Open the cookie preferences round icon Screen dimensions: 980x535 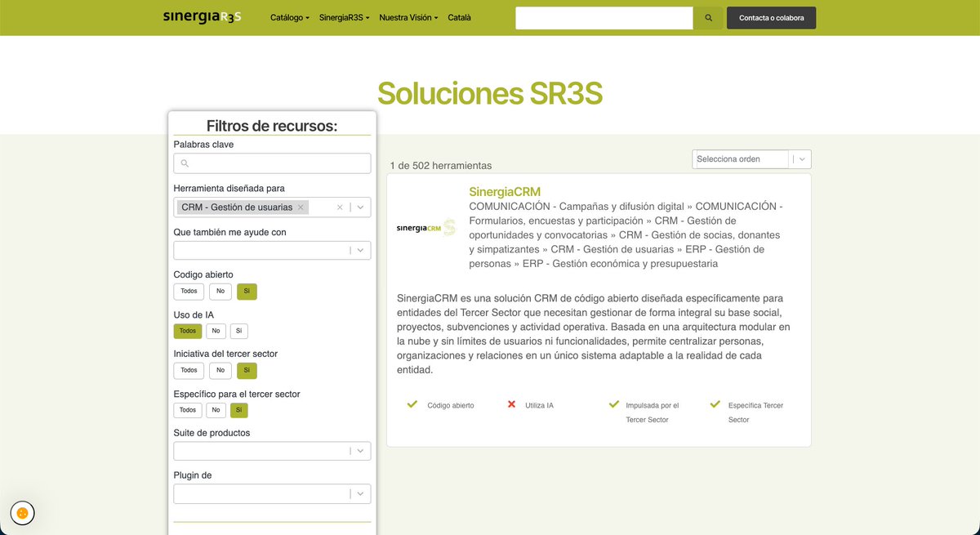coord(22,513)
